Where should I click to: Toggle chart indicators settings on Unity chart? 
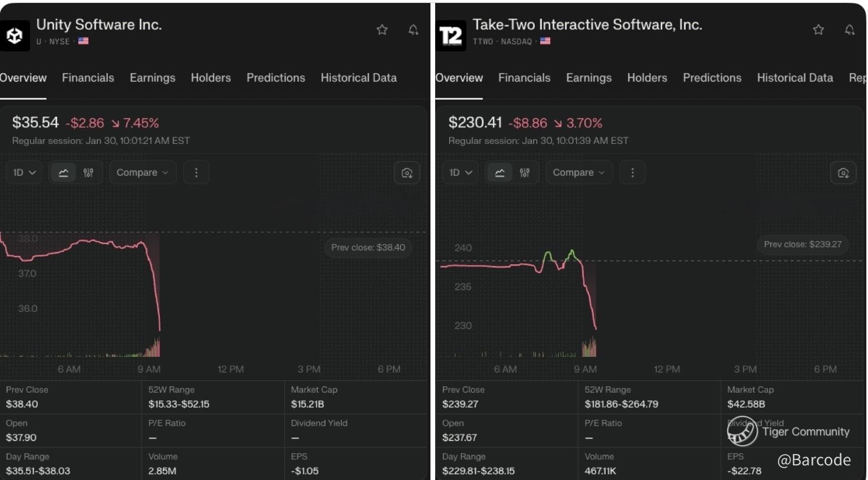88,173
